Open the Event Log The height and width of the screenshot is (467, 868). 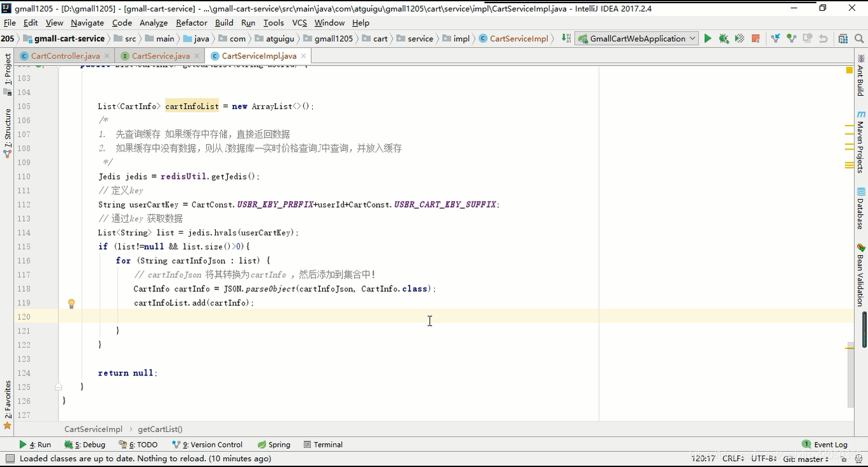pyautogui.click(x=824, y=445)
